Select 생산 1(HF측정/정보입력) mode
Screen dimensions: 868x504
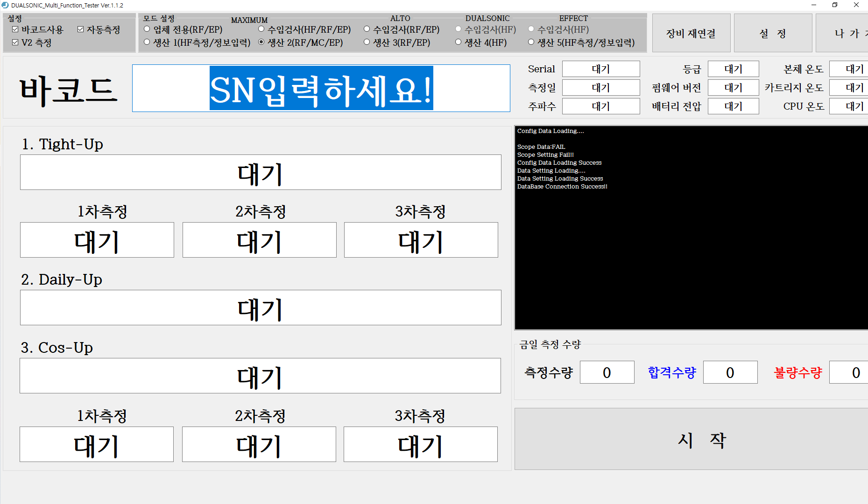click(x=147, y=42)
